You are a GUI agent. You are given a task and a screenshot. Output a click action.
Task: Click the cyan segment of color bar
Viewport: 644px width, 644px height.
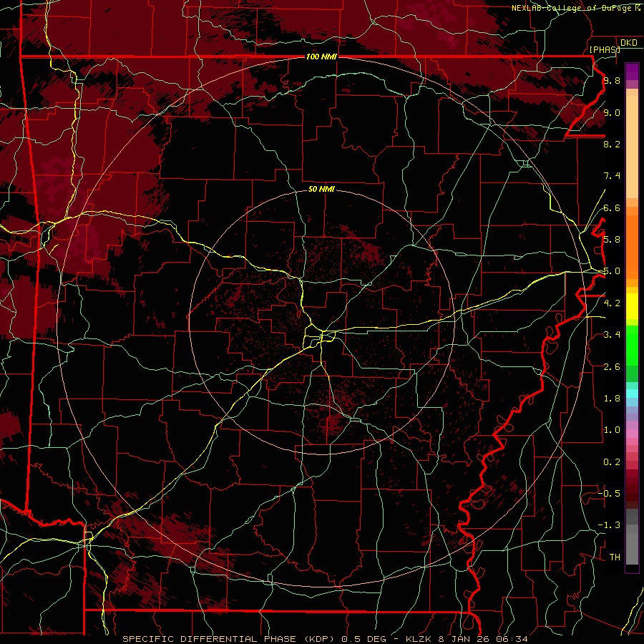click(x=632, y=394)
